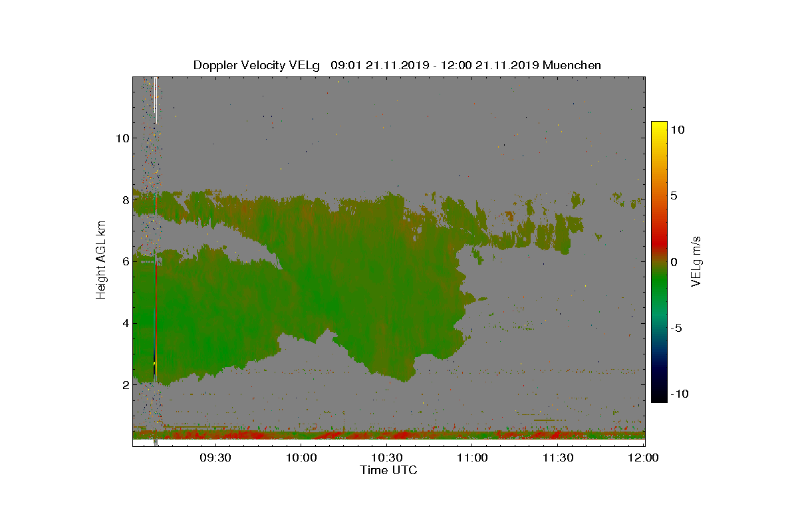Viewport: 798px width, 532px height.
Task: Click the height tick label '6'
Action: 124,261
